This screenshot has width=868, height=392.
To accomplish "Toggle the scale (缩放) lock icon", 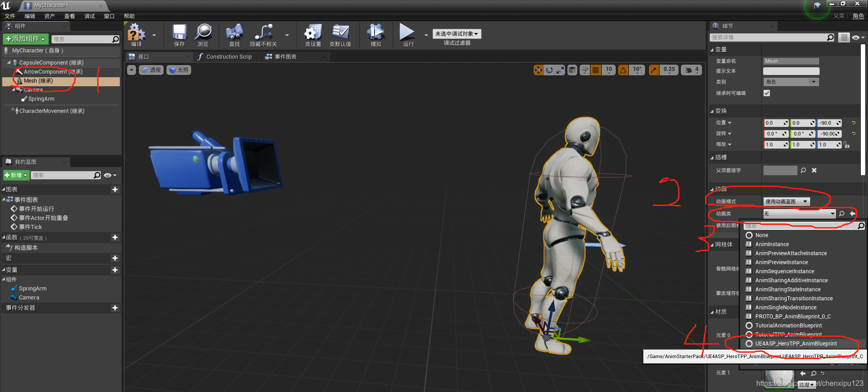I will coord(846,145).
